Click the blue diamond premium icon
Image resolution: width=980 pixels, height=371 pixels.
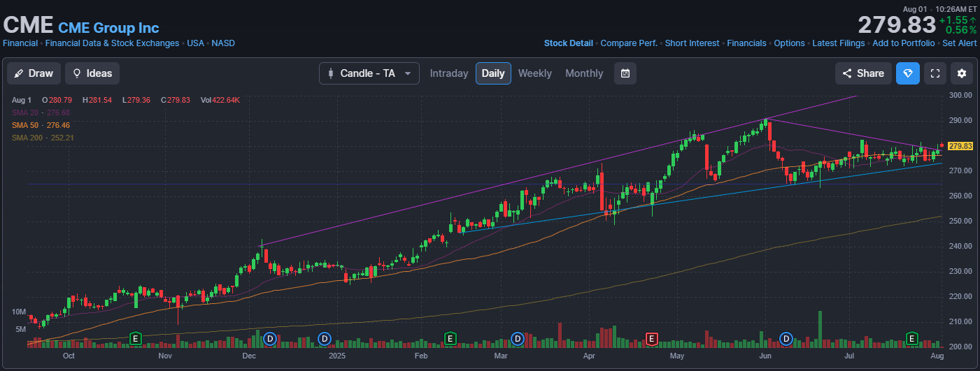click(x=908, y=73)
